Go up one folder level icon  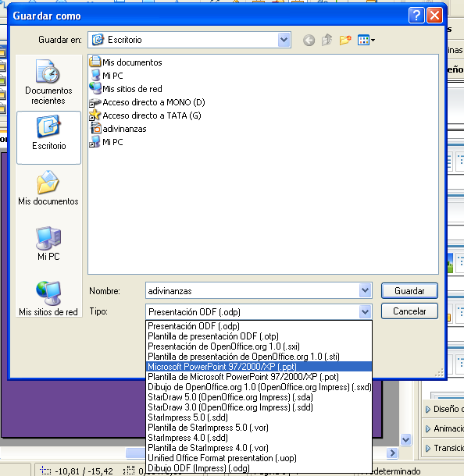(x=327, y=40)
